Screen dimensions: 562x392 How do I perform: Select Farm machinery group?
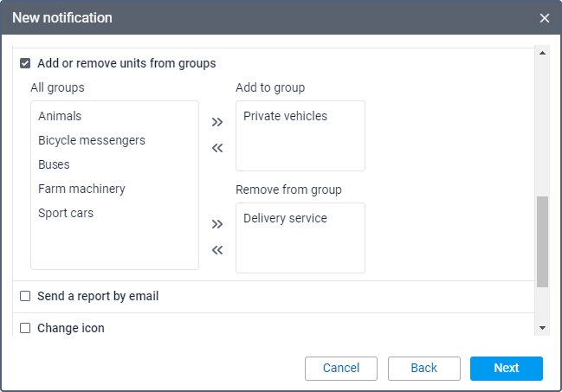click(x=81, y=189)
